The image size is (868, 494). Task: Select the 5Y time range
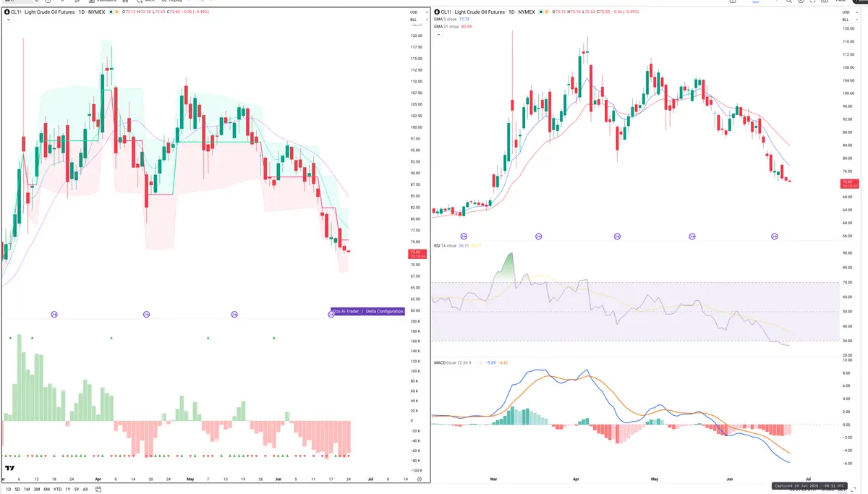pos(77,490)
